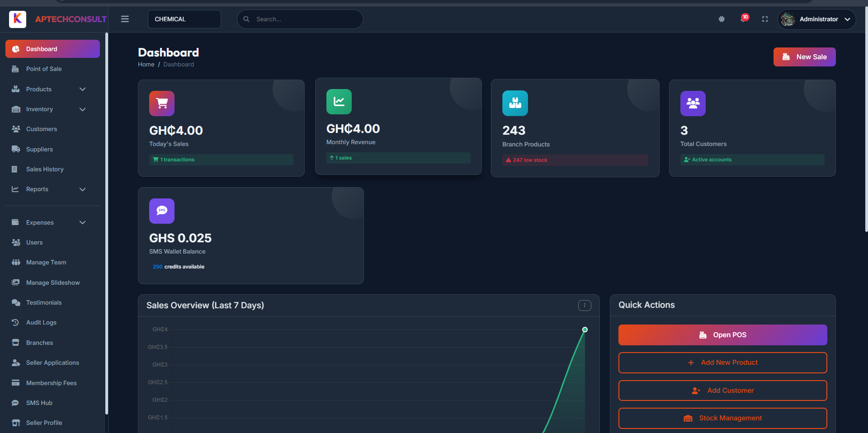
Task: Toggle the hamburger sidebar menu icon
Action: click(x=125, y=19)
